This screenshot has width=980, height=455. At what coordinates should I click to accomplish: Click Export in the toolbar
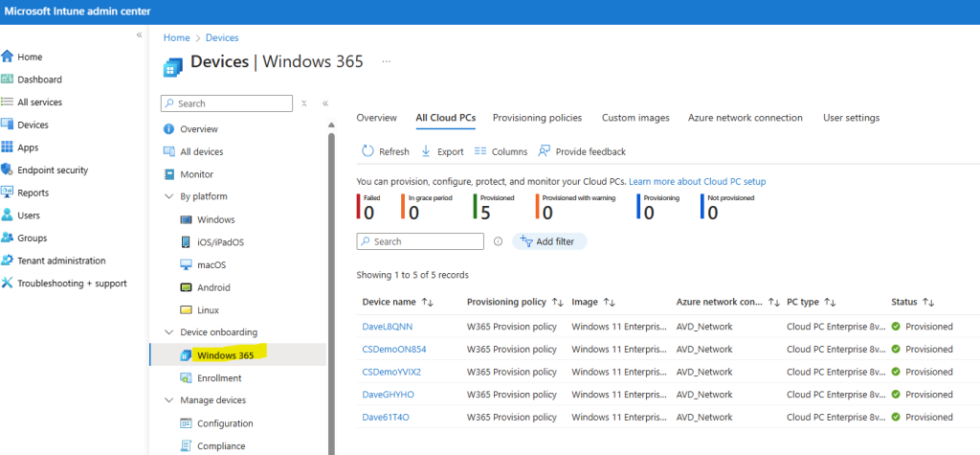click(442, 151)
